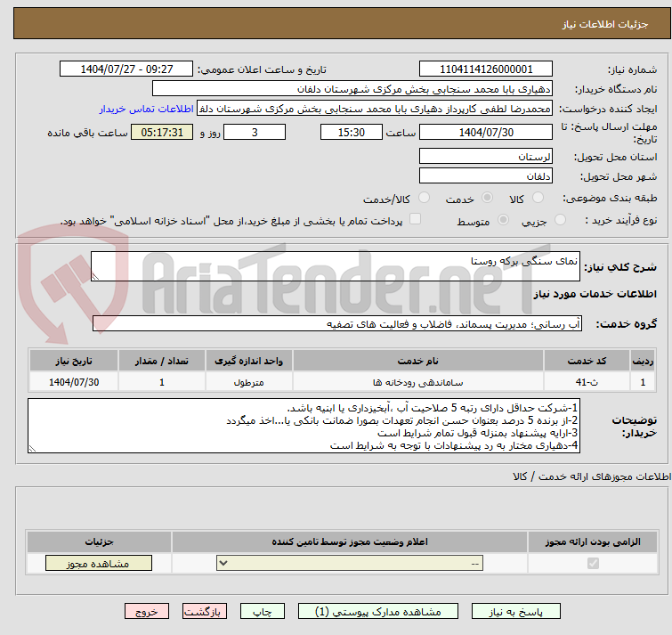
Task: Click the واحد اندازه گیری column header
Action: click(x=249, y=361)
